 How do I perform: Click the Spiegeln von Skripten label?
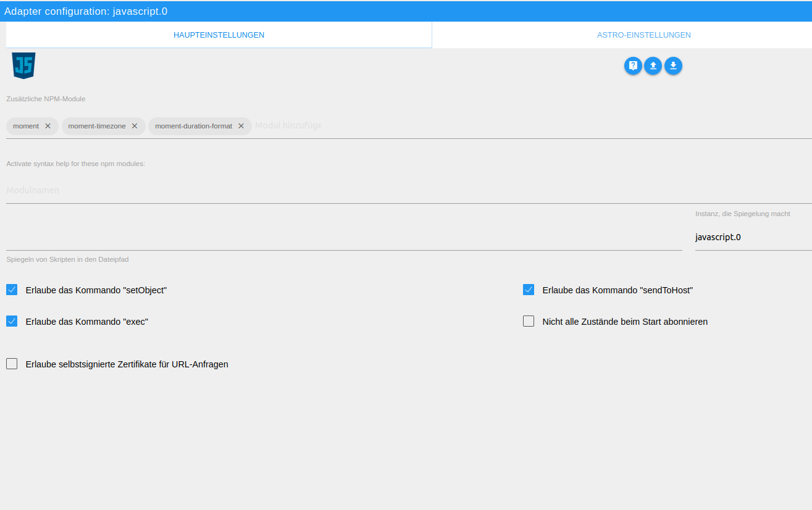pyautogui.click(x=67, y=260)
